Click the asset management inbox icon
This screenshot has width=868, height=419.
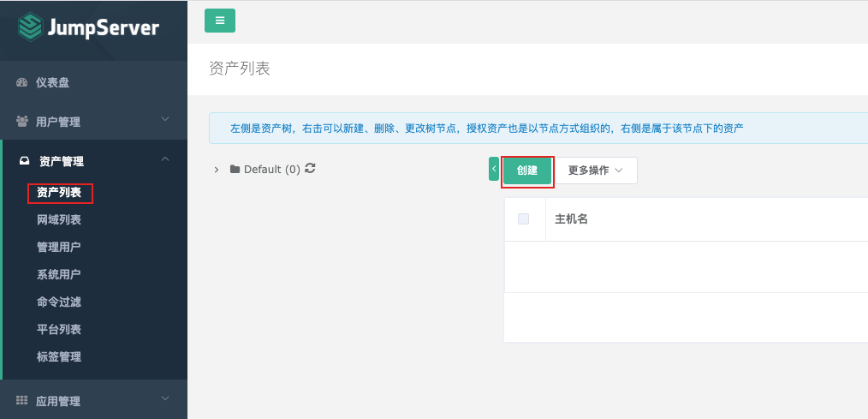(24, 161)
